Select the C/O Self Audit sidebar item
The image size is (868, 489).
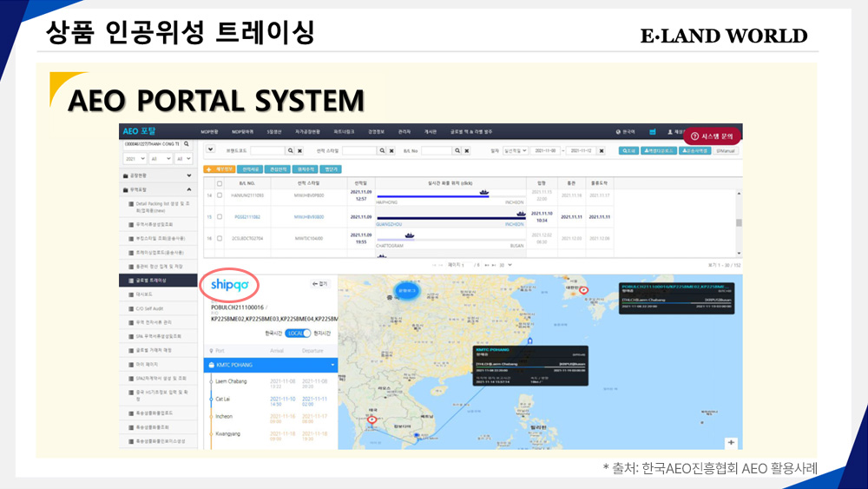149,308
